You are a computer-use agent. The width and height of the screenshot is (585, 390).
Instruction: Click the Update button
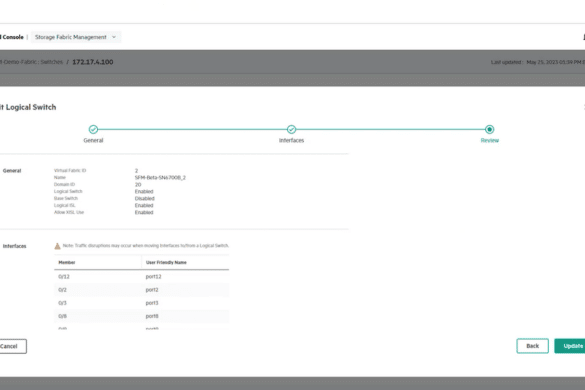pos(570,346)
